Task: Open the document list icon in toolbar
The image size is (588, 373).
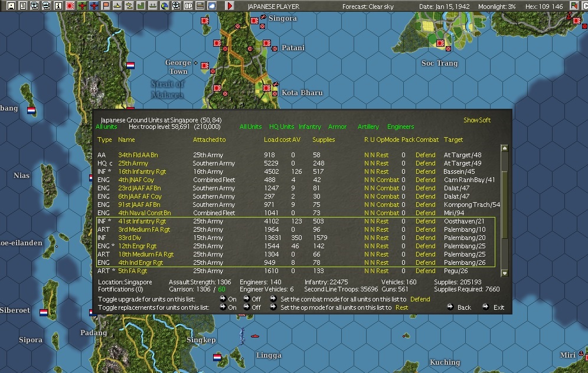Action: tap(23, 6)
